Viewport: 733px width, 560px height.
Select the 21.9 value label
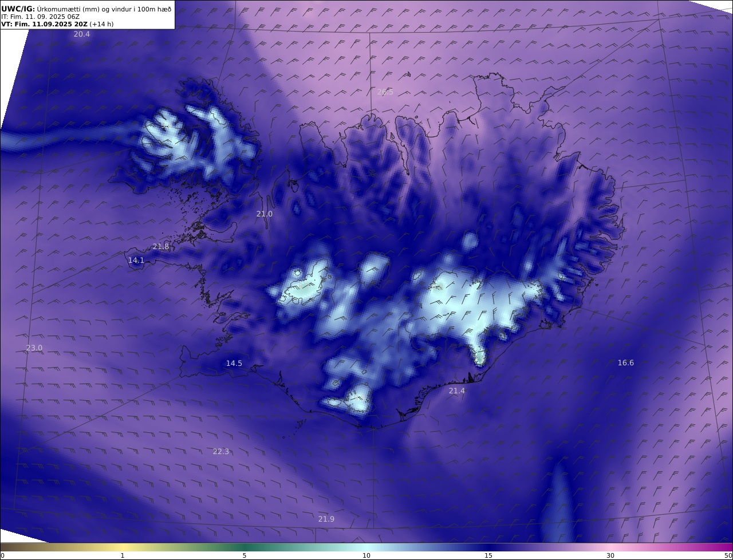point(326,519)
